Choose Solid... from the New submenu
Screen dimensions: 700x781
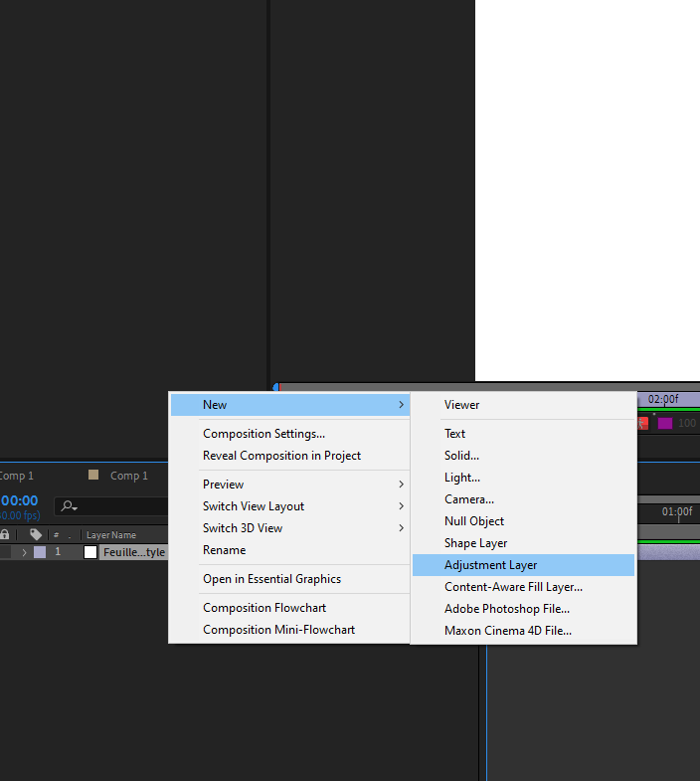[x=461, y=456]
